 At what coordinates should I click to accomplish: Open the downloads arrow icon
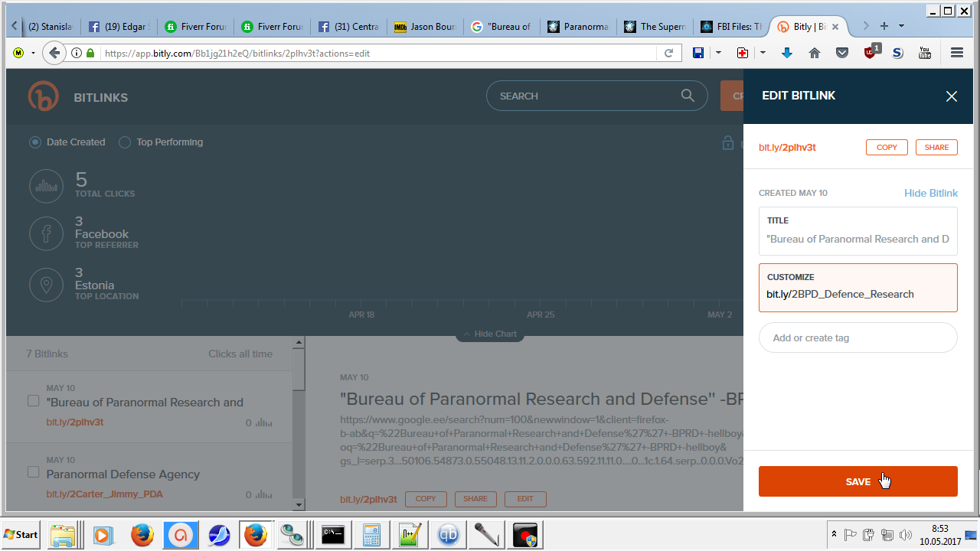pyautogui.click(x=786, y=53)
